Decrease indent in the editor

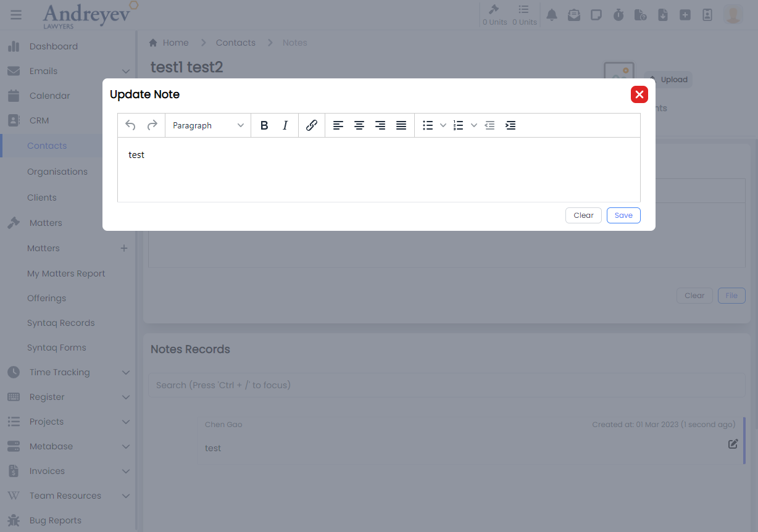point(489,125)
